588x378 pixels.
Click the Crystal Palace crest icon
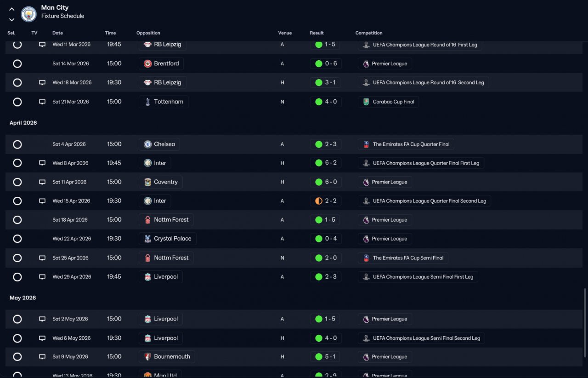(147, 239)
